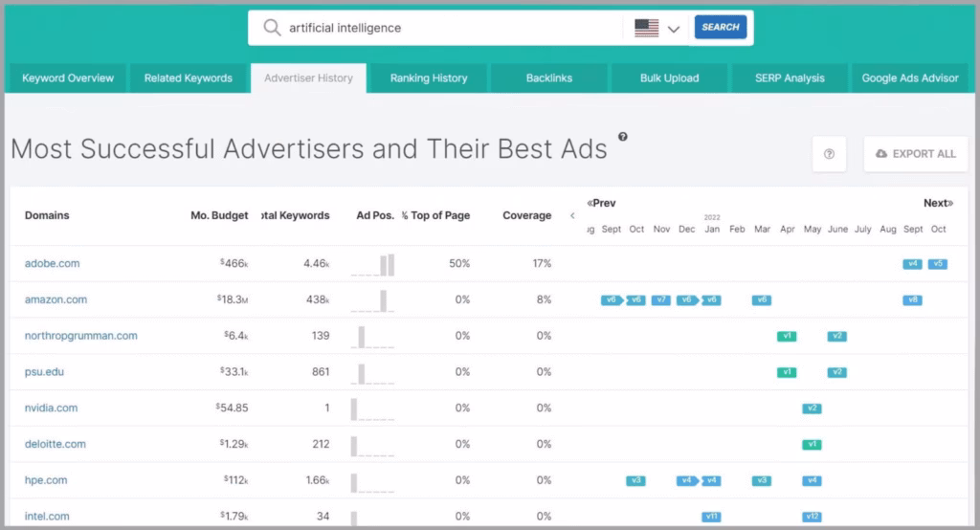The image size is (980, 530).
Task: Click the Prev timeline navigation link
Action: (x=601, y=203)
